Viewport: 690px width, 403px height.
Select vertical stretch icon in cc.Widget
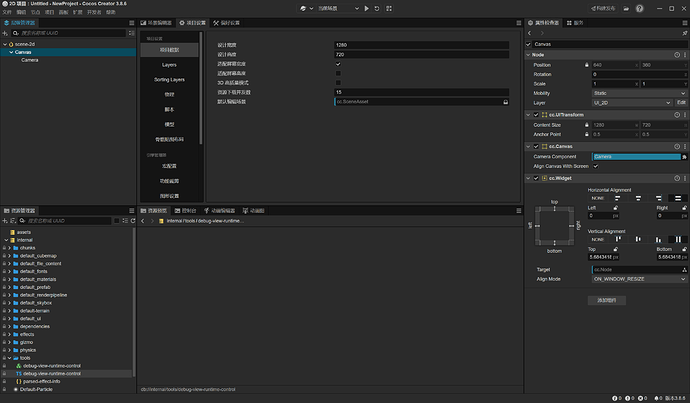(x=678, y=239)
